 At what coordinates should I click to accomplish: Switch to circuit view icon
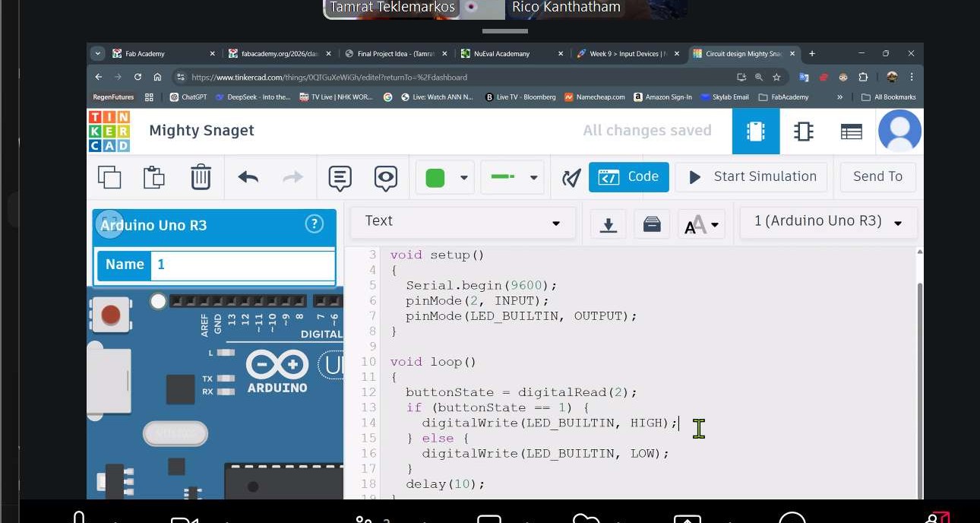(755, 132)
